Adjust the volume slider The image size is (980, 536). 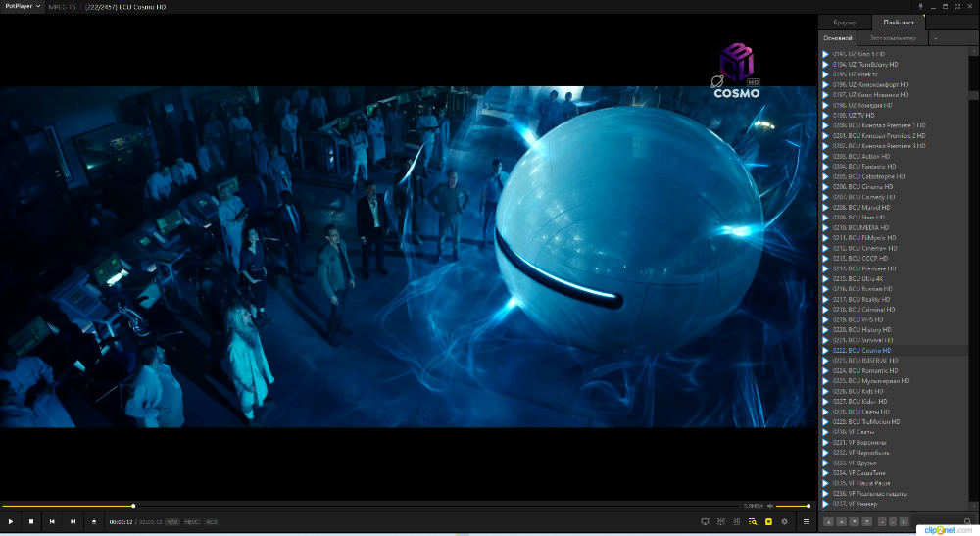tap(793, 506)
